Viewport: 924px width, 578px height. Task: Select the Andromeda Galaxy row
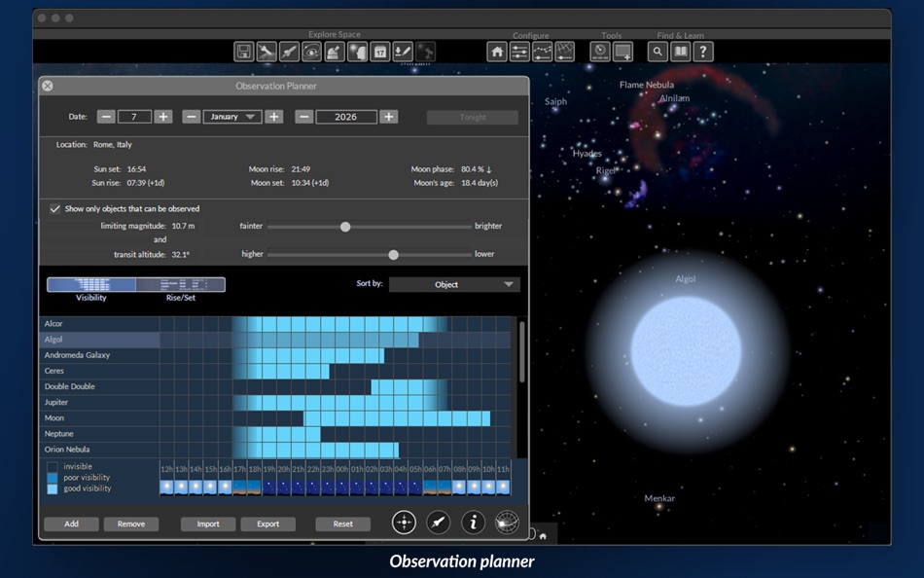tap(275, 355)
